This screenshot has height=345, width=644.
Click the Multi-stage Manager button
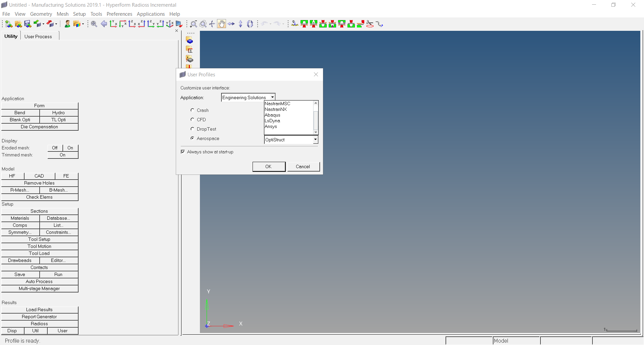40,288
